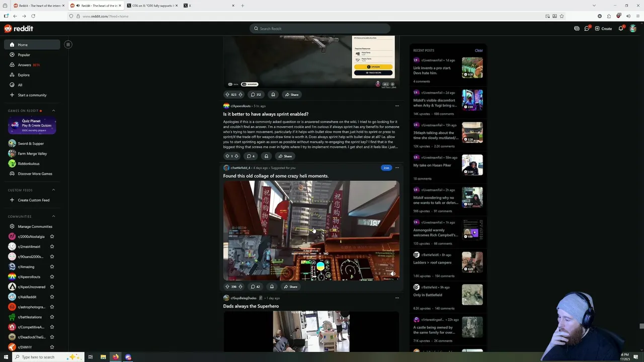Collapse the Communities section

point(53,217)
